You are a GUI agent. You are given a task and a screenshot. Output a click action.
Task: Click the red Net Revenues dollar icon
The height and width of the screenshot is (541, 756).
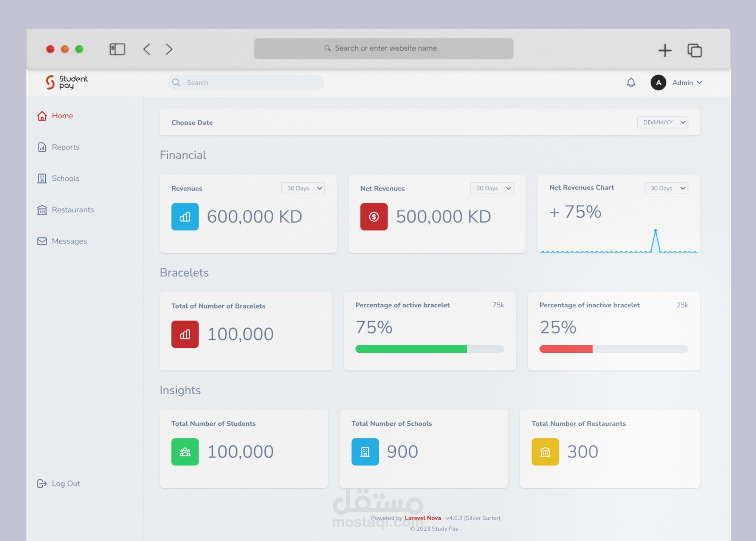click(x=374, y=217)
